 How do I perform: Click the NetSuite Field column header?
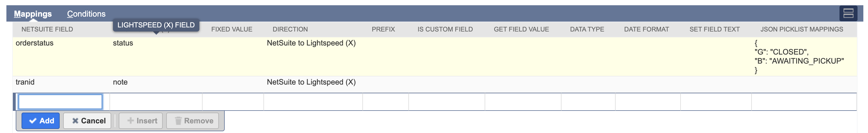click(x=47, y=29)
